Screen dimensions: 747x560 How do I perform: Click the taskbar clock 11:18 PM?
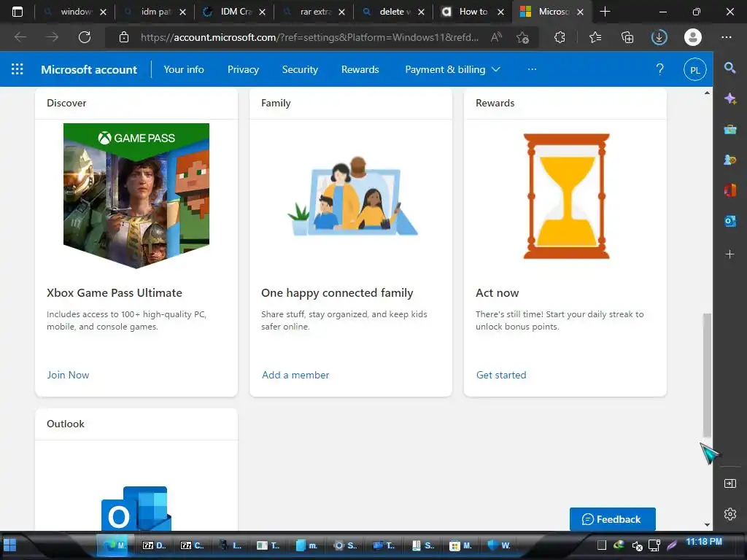click(x=704, y=542)
